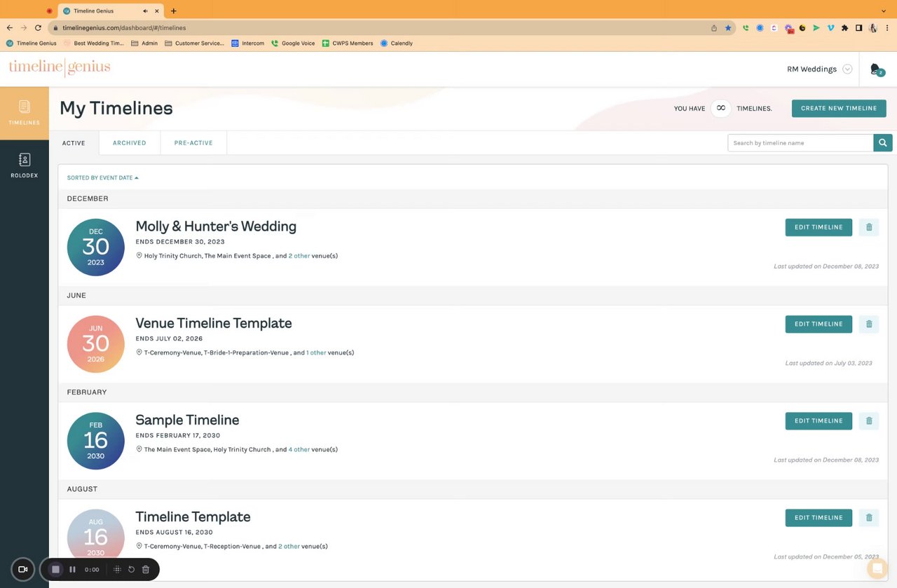Click the search magnifier button

point(883,143)
